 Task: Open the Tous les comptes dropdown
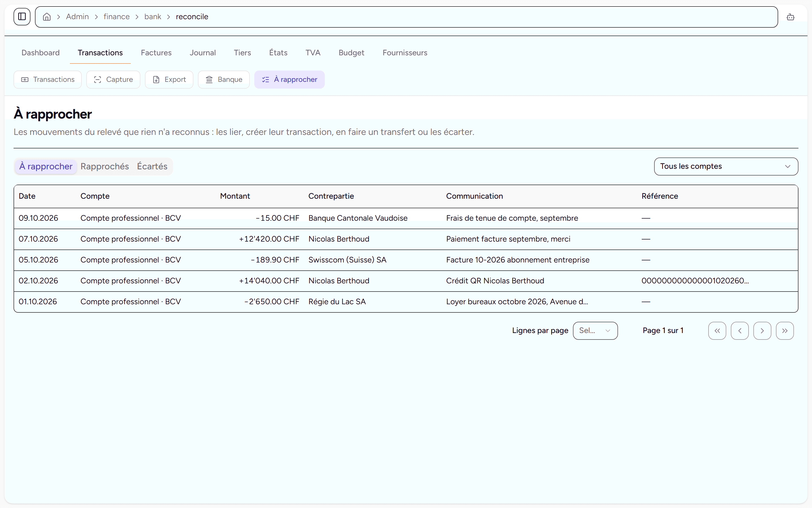(x=726, y=166)
